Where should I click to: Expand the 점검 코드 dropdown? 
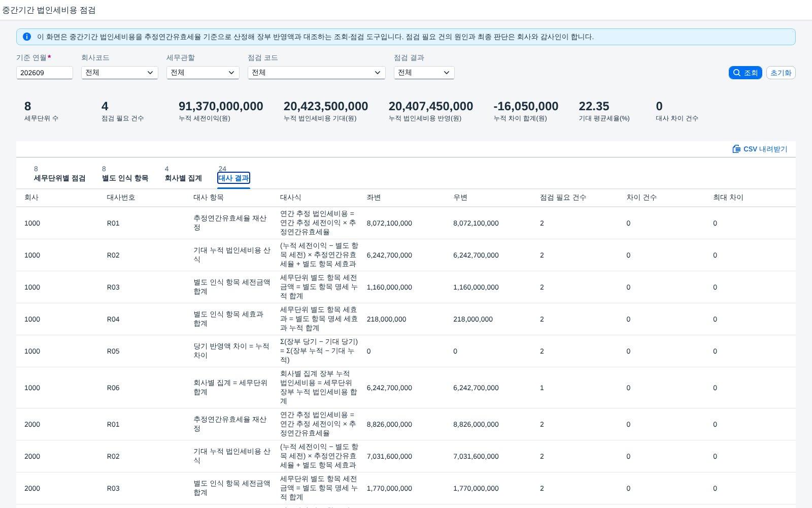click(x=317, y=73)
